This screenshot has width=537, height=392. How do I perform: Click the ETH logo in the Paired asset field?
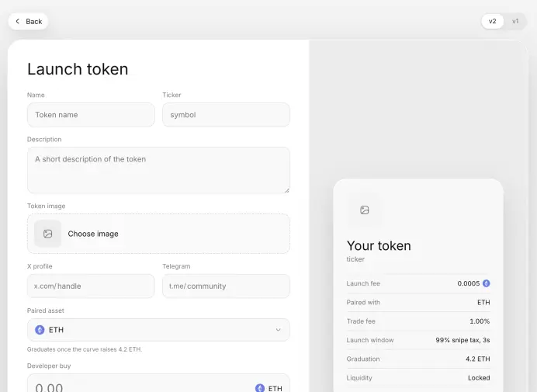click(x=40, y=330)
